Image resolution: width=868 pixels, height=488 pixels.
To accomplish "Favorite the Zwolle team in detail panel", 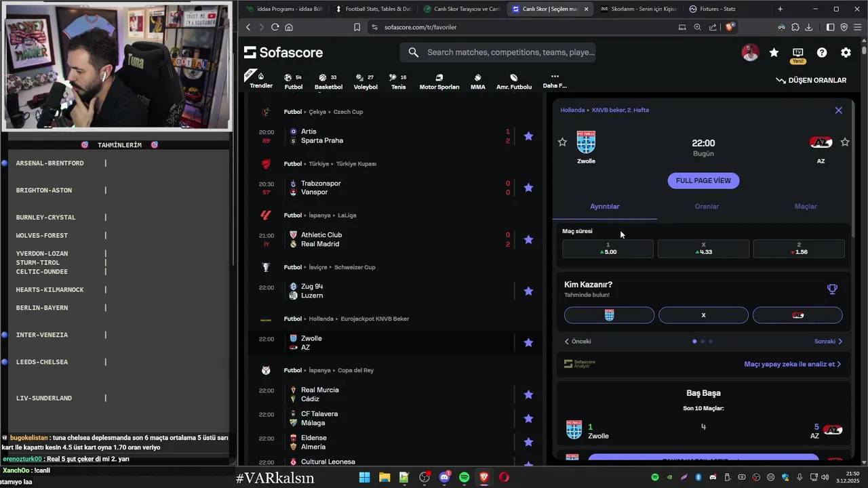I will [x=562, y=142].
